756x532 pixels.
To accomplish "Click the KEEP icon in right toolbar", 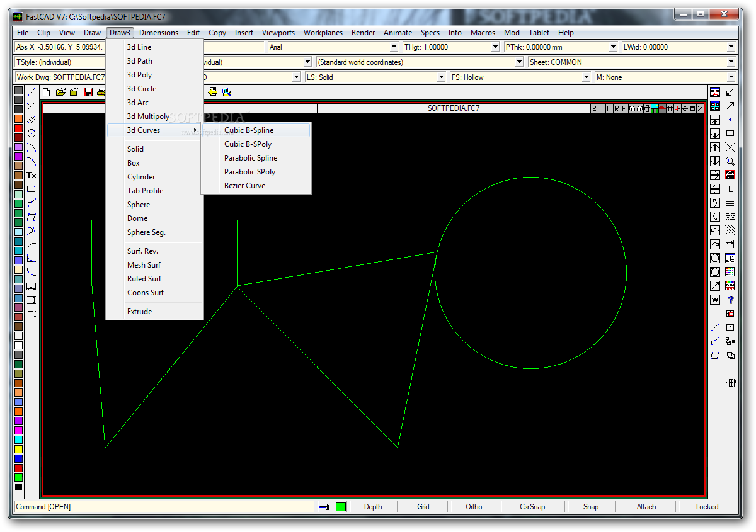I will click(730, 383).
